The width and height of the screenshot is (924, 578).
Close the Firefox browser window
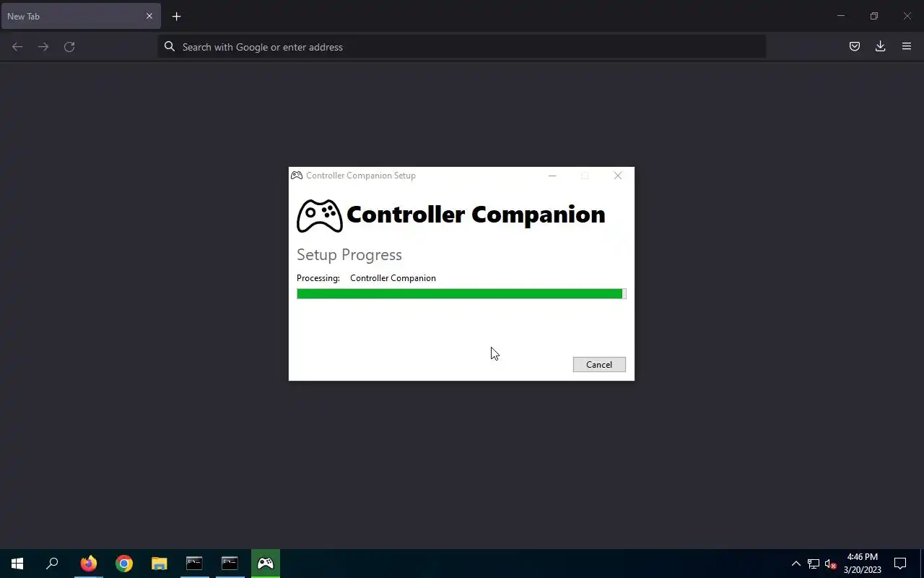907,16
